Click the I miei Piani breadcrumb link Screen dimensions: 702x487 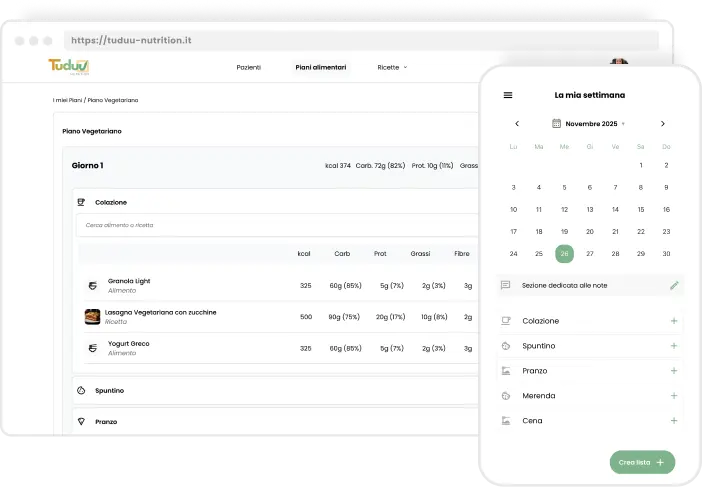click(67, 100)
